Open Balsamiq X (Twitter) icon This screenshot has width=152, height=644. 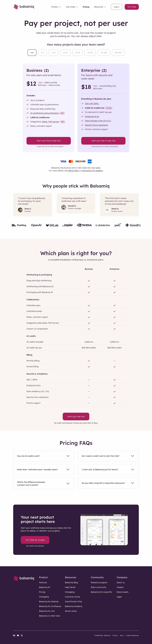point(22,635)
